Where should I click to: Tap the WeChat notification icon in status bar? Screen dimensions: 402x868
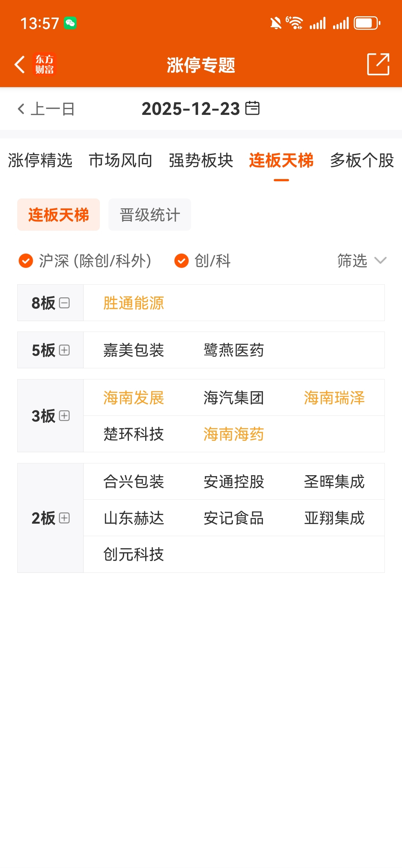[70, 23]
